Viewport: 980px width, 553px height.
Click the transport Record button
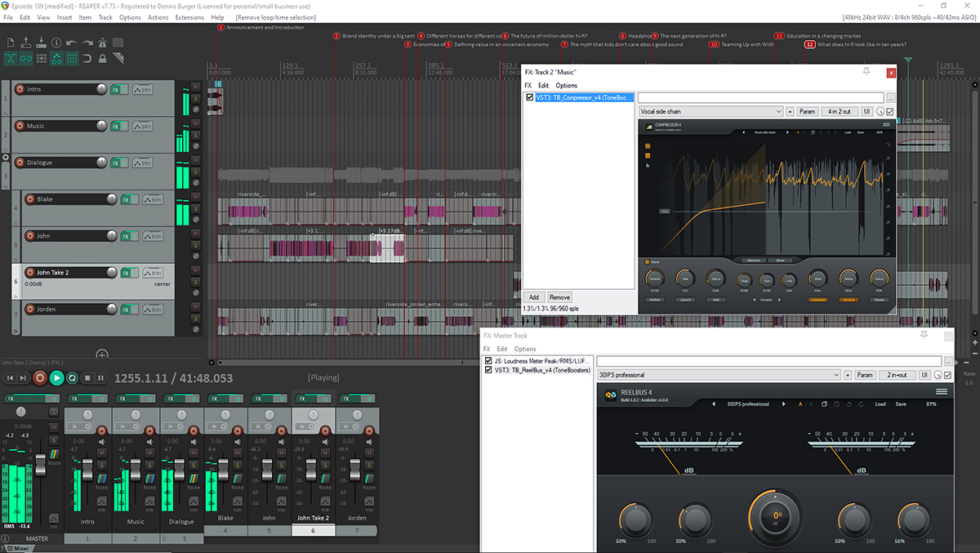(x=40, y=378)
